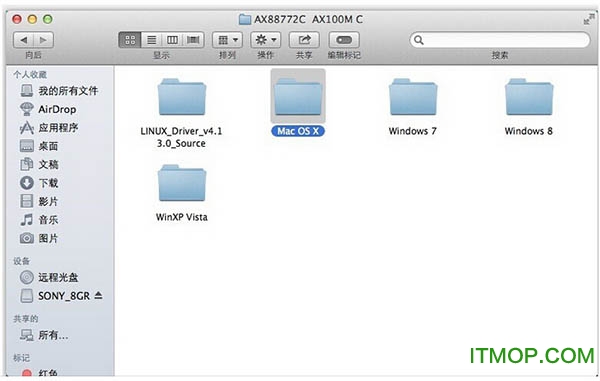
Task: Go back with the left arrow
Action: (x=23, y=40)
